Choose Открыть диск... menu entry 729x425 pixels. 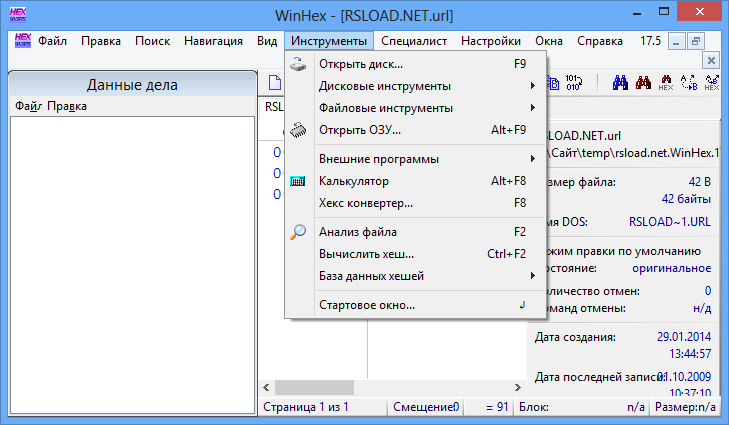415,64
